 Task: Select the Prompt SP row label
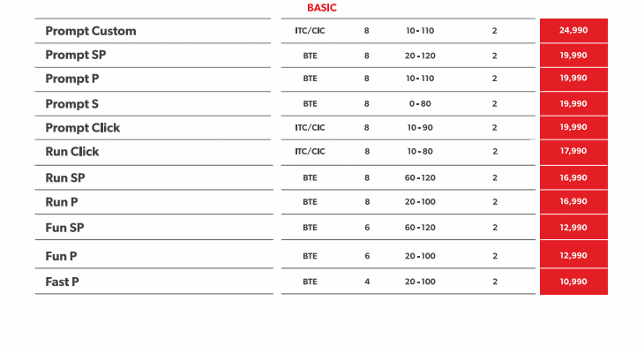point(76,55)
